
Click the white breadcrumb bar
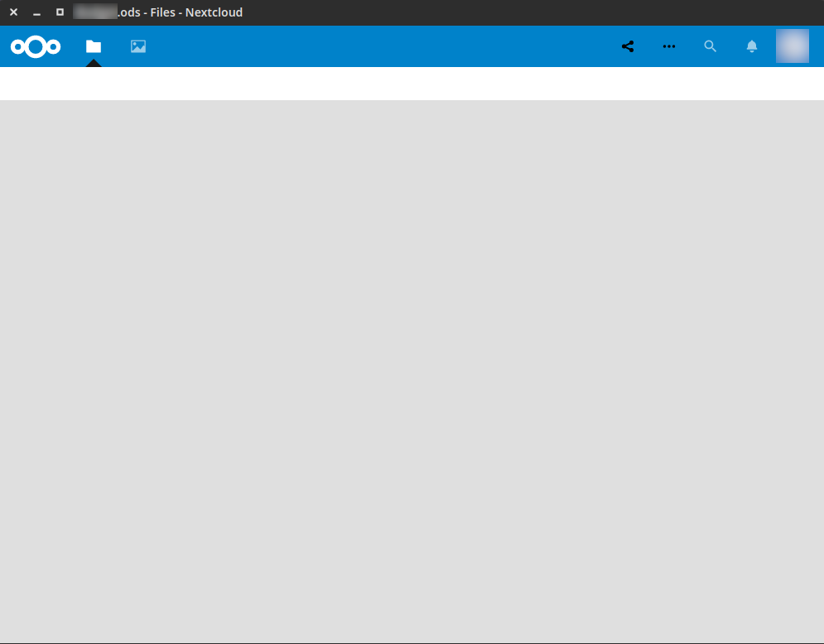click(412, 84)
